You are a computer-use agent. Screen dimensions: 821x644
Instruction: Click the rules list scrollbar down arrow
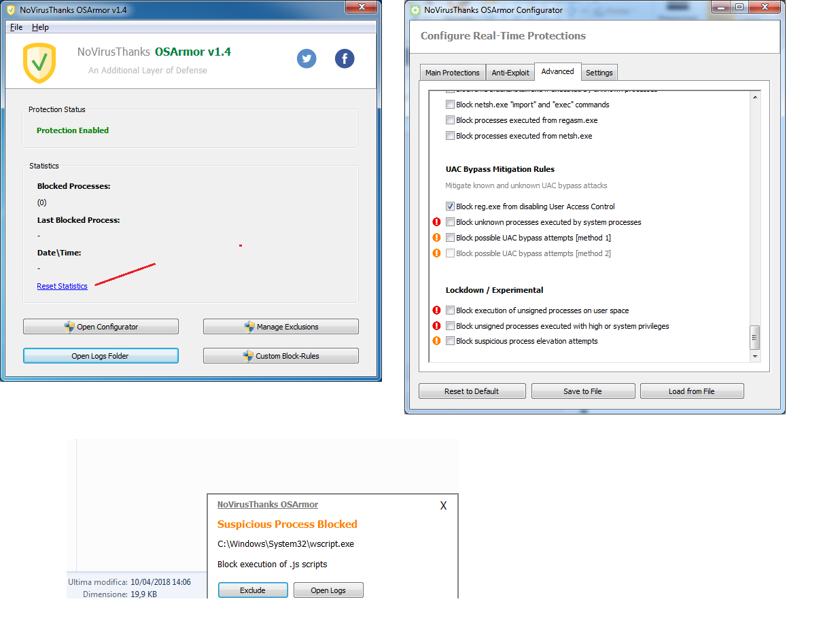[754, 356]
